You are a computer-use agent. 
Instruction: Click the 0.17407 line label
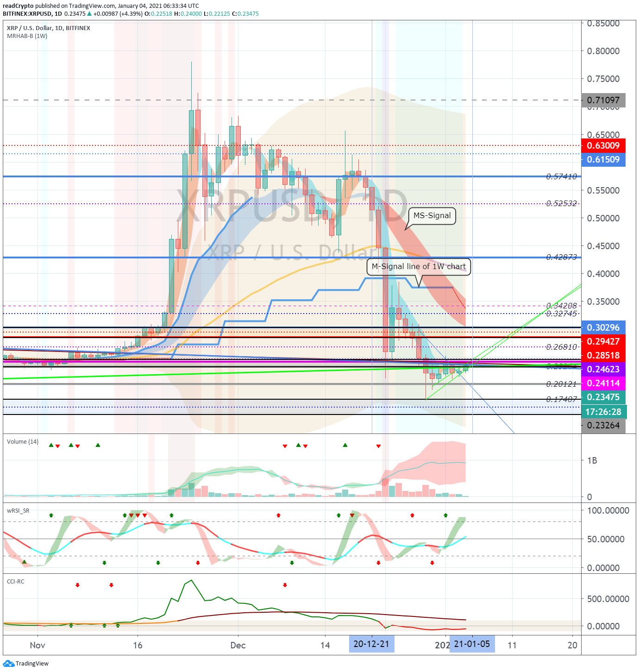(x=562, y=399)
